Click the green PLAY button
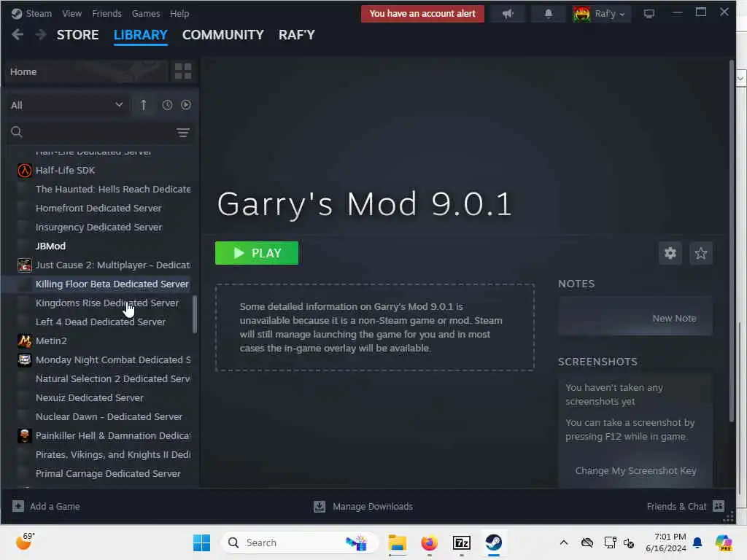 point(257,253)
